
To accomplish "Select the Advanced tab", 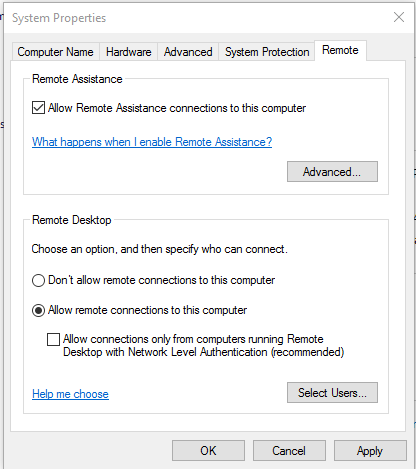I will 188,52.
